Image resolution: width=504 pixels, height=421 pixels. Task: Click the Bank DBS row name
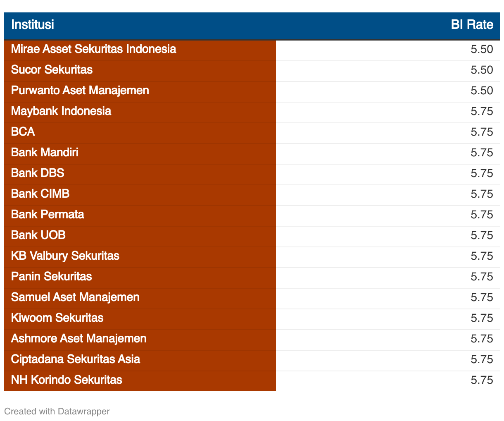pos(38,173)
